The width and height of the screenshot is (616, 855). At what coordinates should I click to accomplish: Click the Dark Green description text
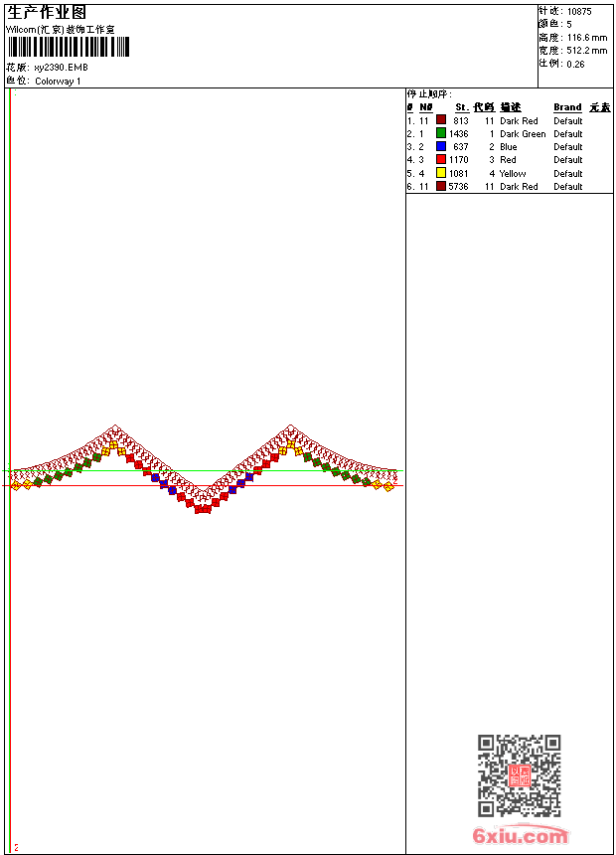click(x=523, y=134)
